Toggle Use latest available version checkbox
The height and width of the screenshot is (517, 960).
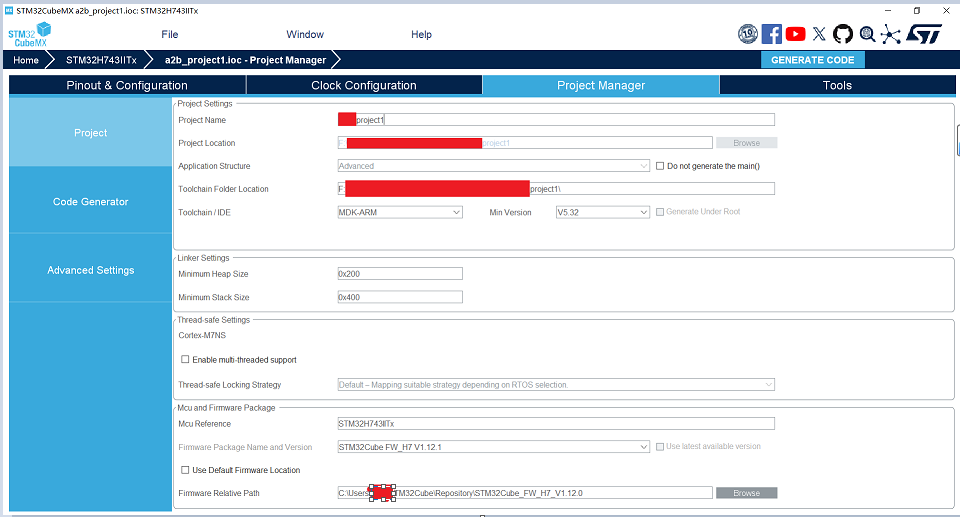point(660,447)
